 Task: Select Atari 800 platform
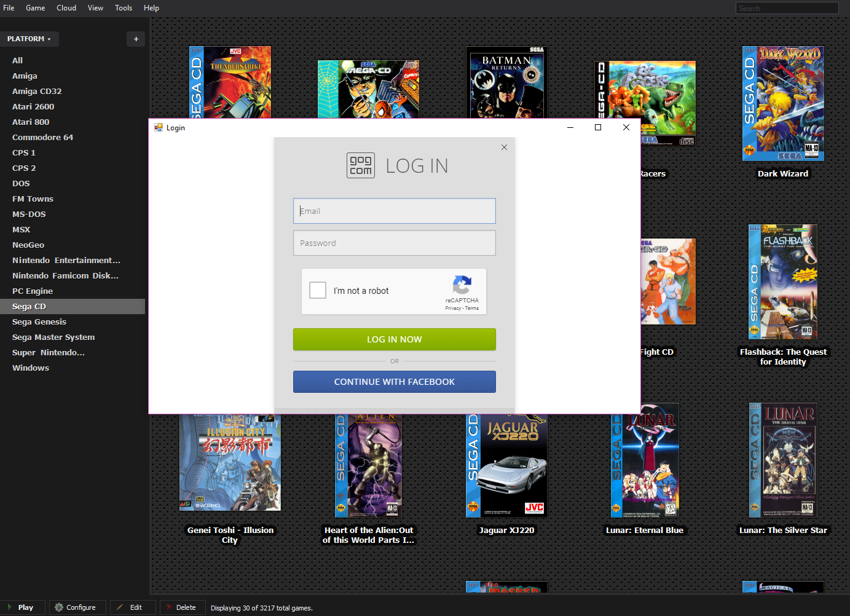pos(73,122)
